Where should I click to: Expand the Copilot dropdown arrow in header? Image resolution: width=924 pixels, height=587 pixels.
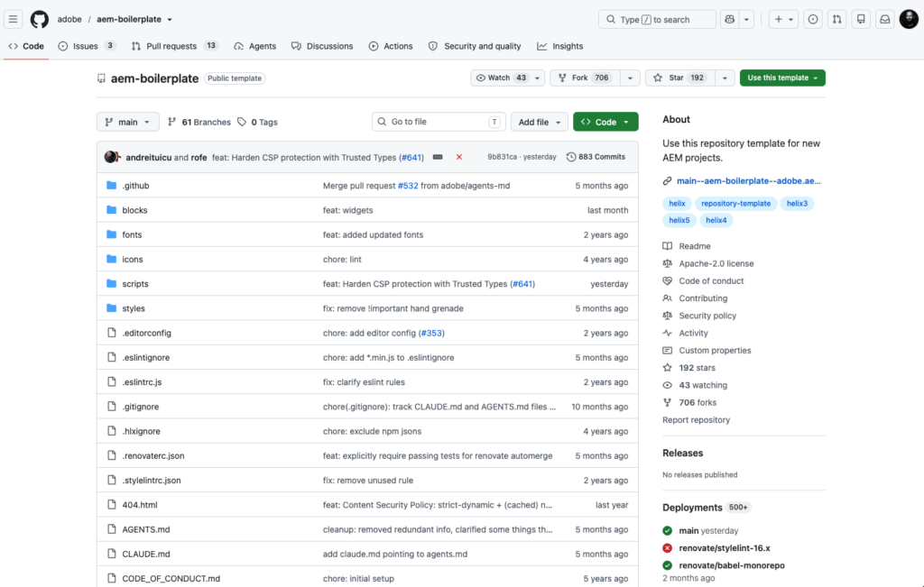click(x=746, y=20)
